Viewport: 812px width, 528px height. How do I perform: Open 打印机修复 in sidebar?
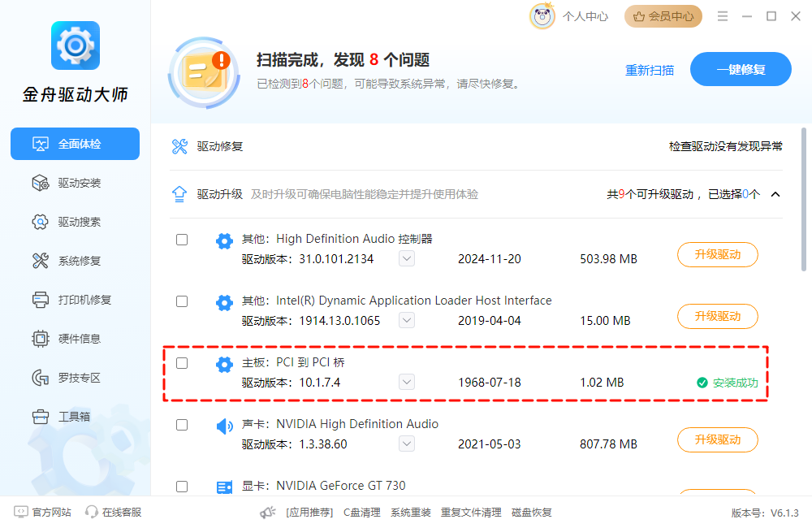75,300
